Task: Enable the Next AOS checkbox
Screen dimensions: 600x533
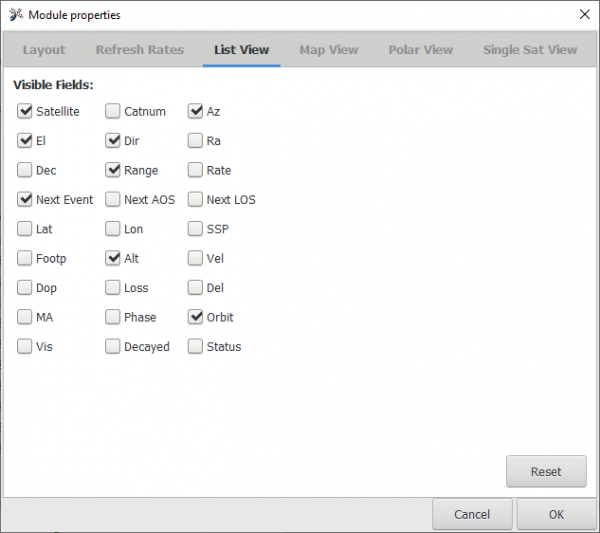Action: tap(113, 200)
